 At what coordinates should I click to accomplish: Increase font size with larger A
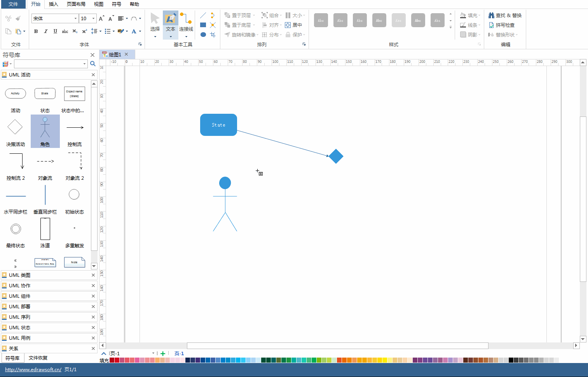(101, 18)
